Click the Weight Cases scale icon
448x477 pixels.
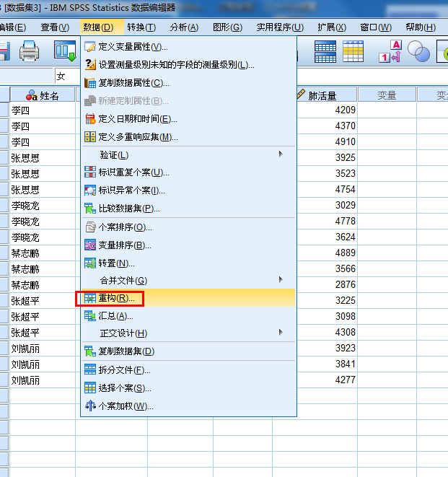[x=90, y=406]
